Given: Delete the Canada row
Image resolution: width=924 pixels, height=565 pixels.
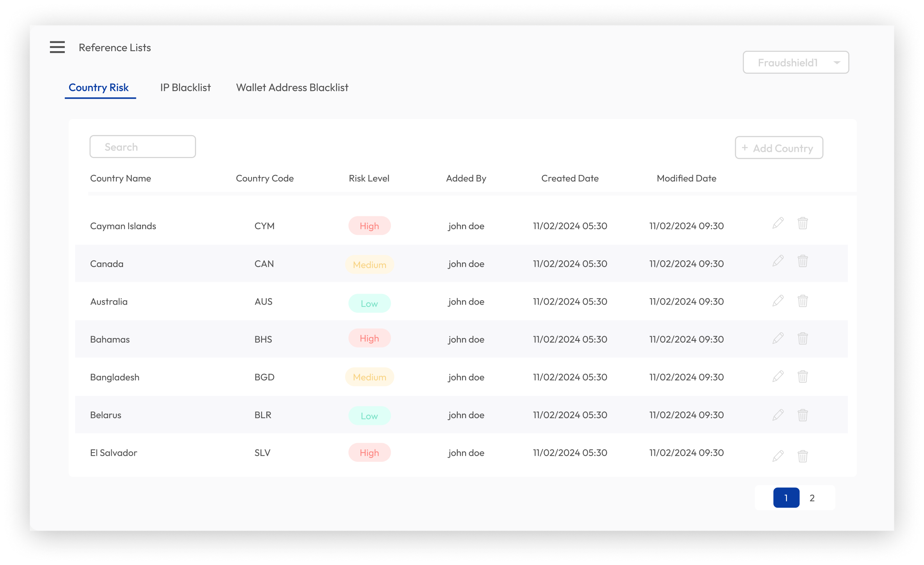Looking at the screenshot, I should [x=803, y=261].
